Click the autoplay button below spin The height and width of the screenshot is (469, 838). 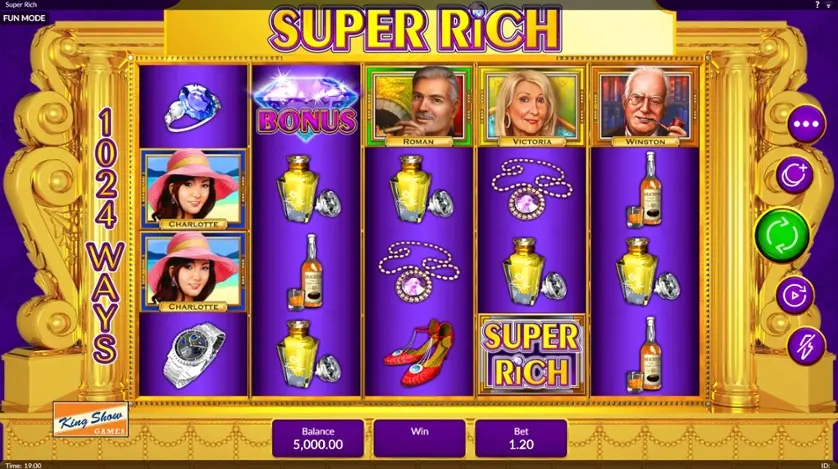point(794,295)
